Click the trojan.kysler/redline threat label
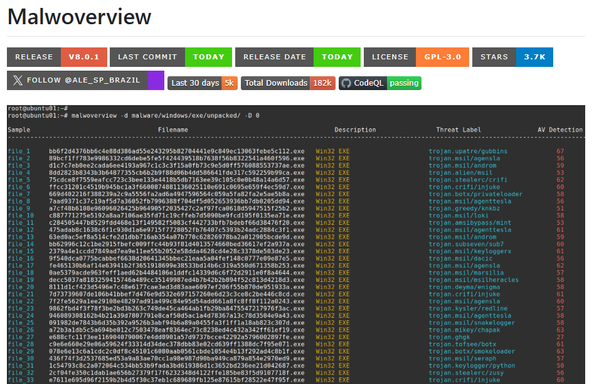Viewport: 599px width, 384px height. pos(468,308)
